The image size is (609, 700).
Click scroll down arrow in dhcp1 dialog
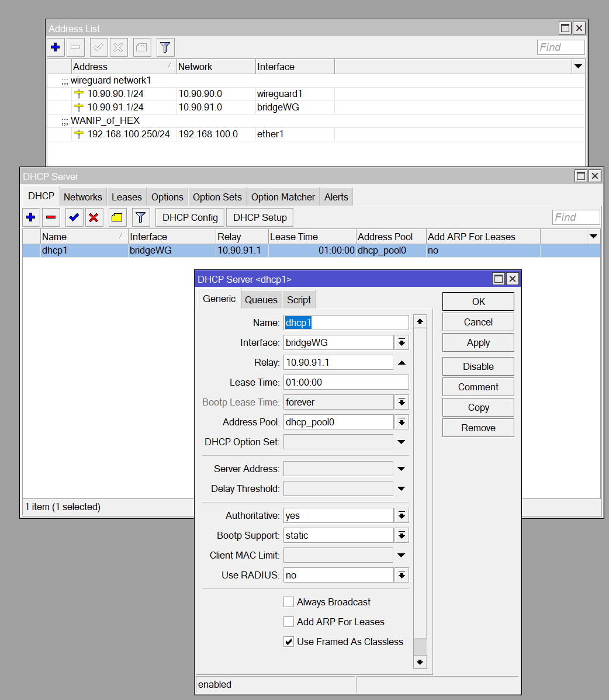coord(420,662)
